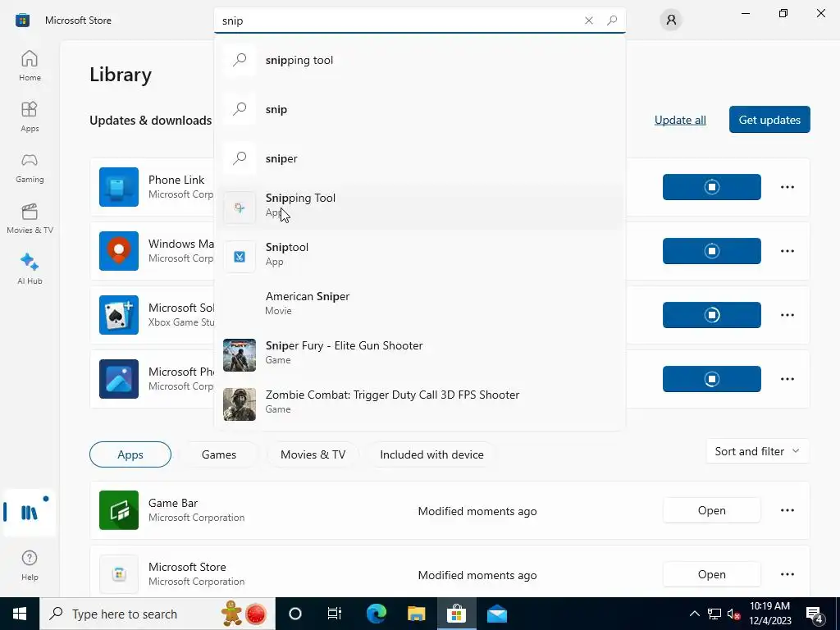Open Movies & TV sidebar section
The width and height of the screenshot is (840, 630).
[30, 218]
